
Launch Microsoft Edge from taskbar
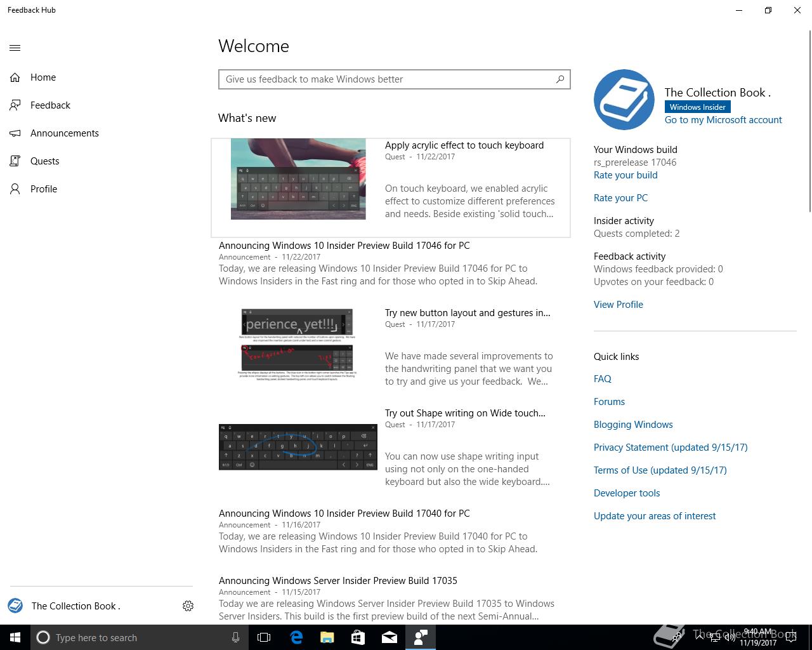296,637
